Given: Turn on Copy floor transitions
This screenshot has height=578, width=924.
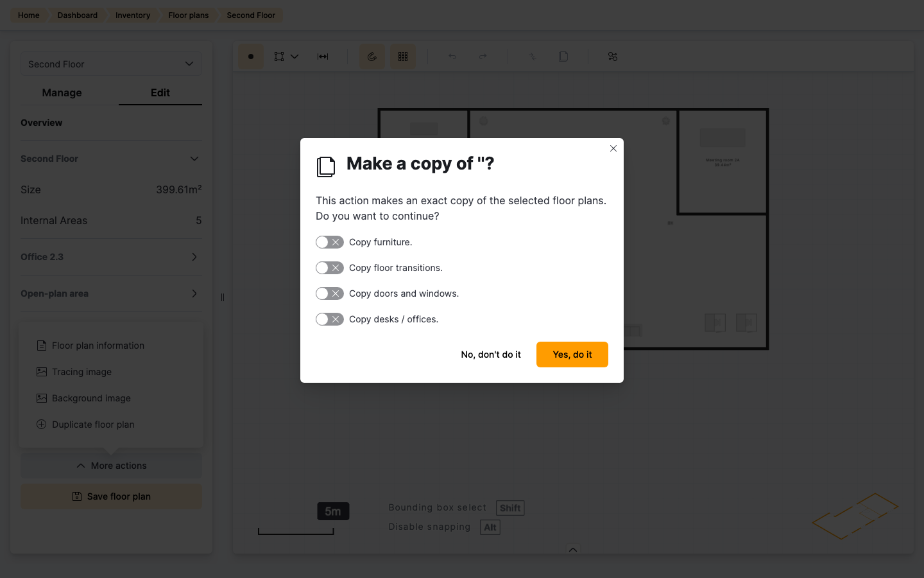Looking at the screenshot, I should pyautogui.click(x=330, y=268).
